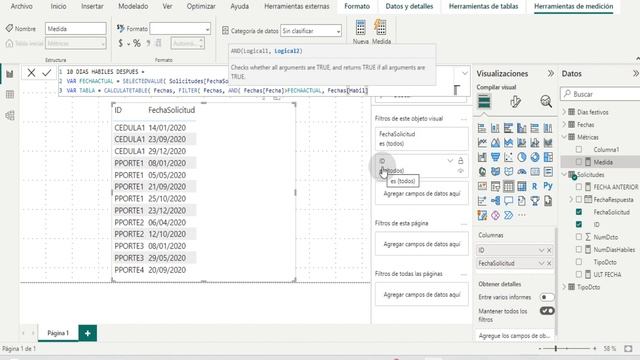Check the ULT FECHA field checkbox
Image resolution: width=640 pixels, height=360 pixels.
click(x=579, y=274)
